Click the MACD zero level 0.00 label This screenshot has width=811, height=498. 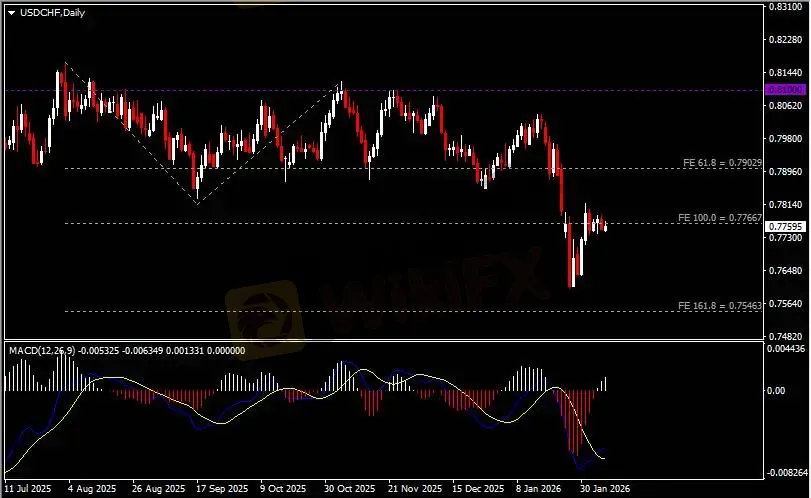pos(776,390)
